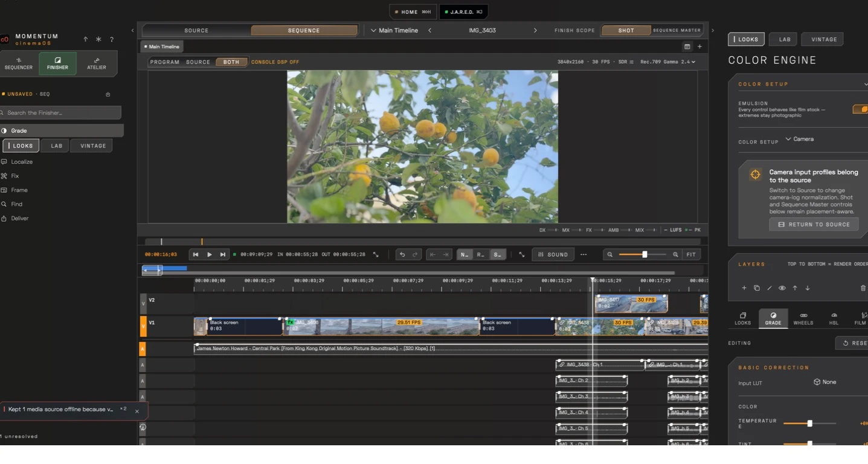Screen dimensions: 868x464
Task: Redo the action in the transport bar
Action: (415, 255)
